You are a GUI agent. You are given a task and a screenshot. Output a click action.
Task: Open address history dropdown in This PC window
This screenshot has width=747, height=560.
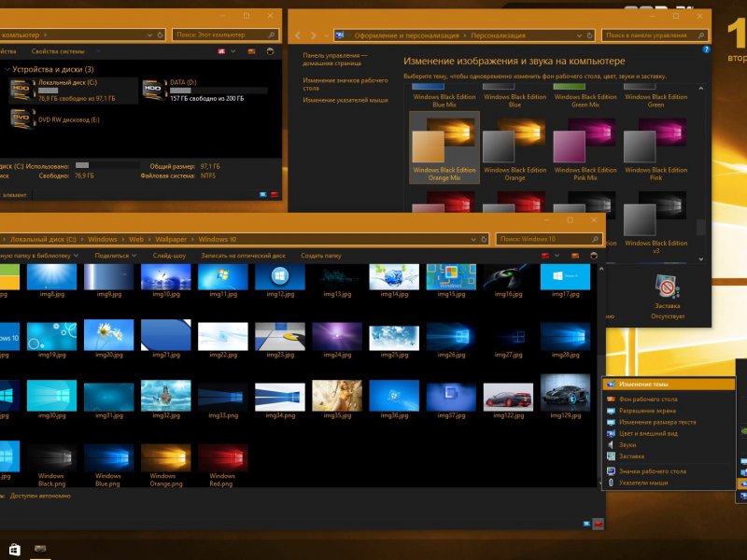(x=150, y=35)
